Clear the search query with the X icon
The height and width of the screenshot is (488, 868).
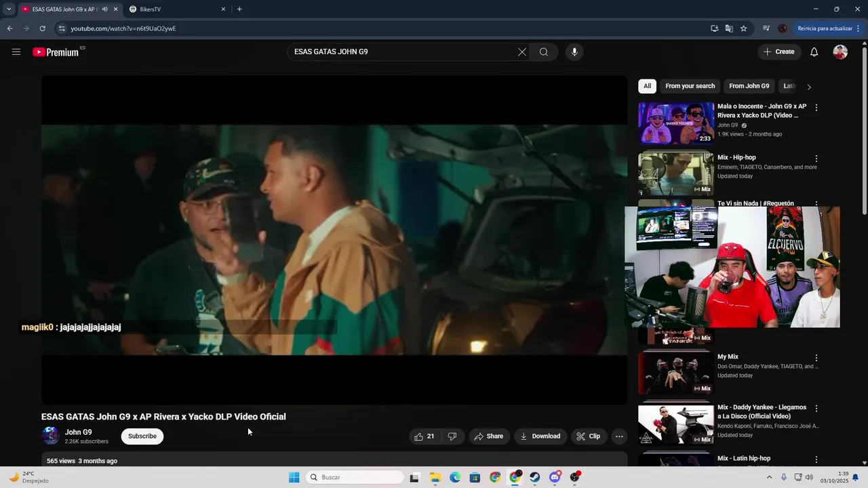click(x=522, y=52)
